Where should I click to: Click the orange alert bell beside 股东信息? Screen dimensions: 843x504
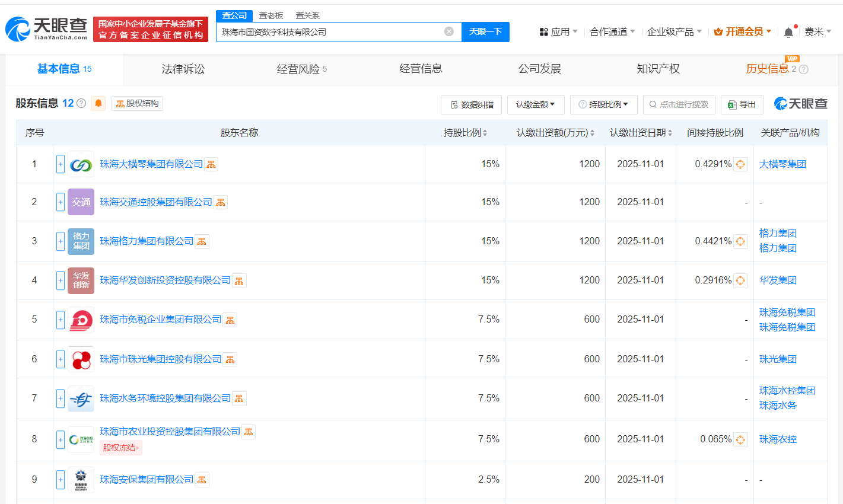[x=98, y=103]
